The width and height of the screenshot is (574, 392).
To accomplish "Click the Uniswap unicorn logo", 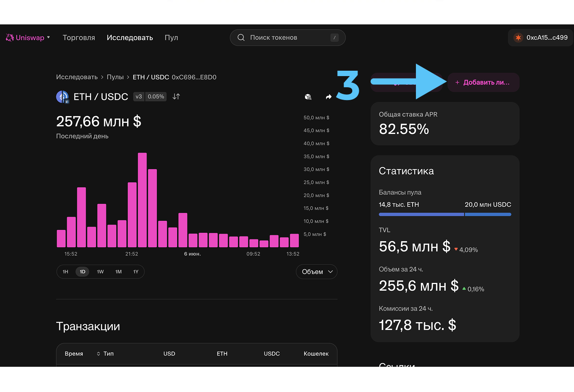I will click(10, 38).
